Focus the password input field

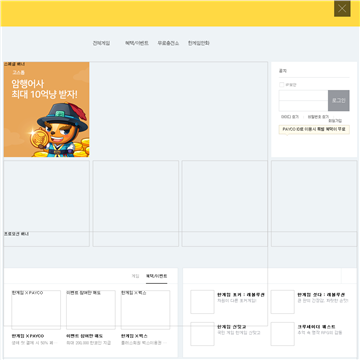point(303,106)
